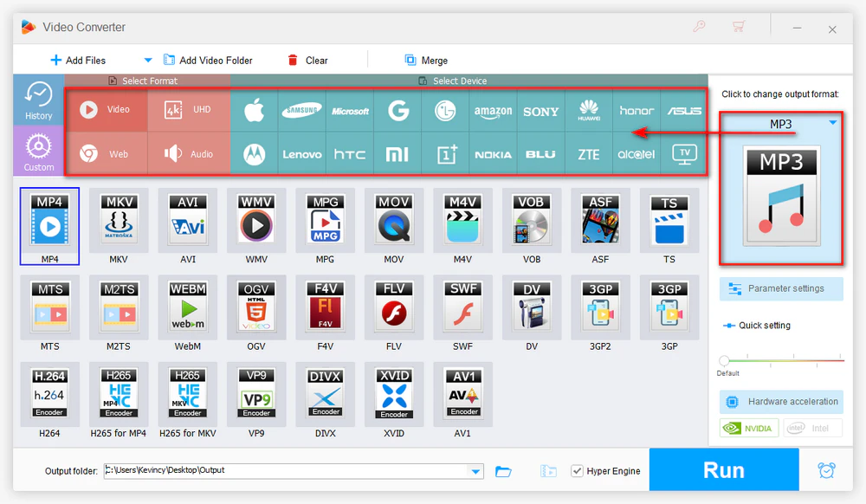Start conversion with Run button

(x=723, y=469)
